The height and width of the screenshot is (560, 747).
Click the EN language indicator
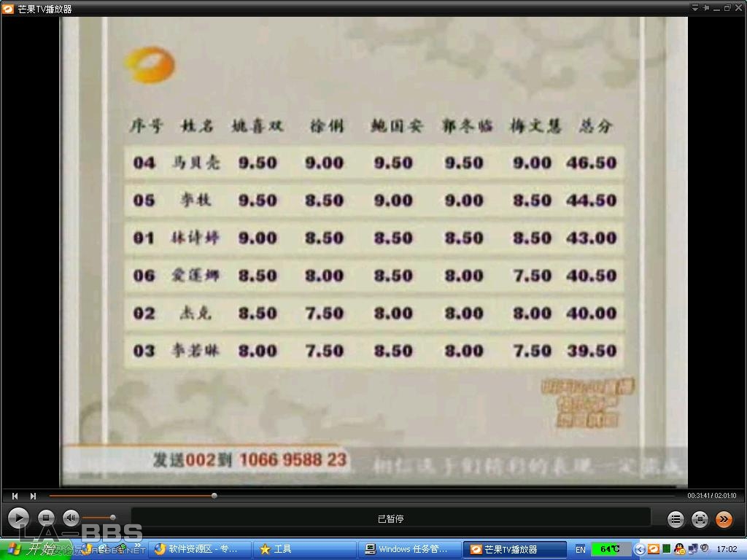[581, 549]
